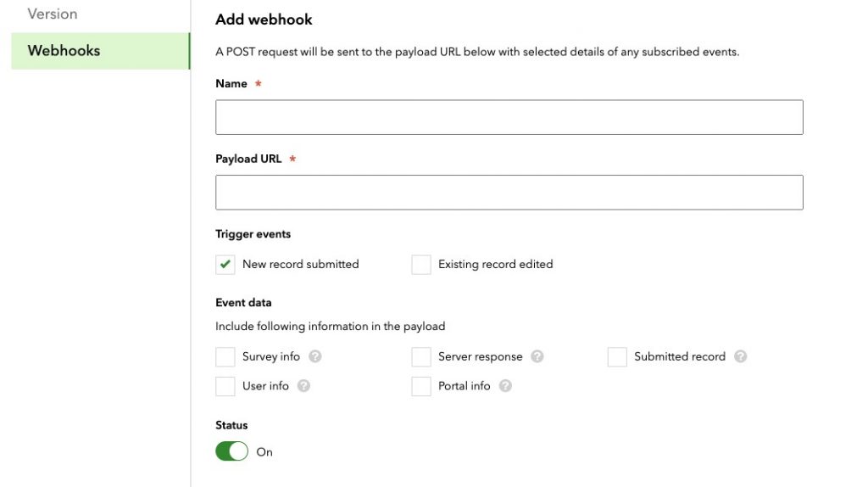Screen dimensions: 868x487
Task: Open the Submitted record help icon
Action: 740,356
